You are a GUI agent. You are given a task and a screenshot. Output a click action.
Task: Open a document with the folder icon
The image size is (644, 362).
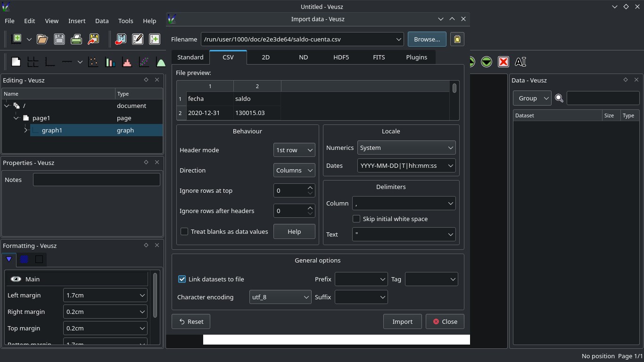tap(42, 39)
